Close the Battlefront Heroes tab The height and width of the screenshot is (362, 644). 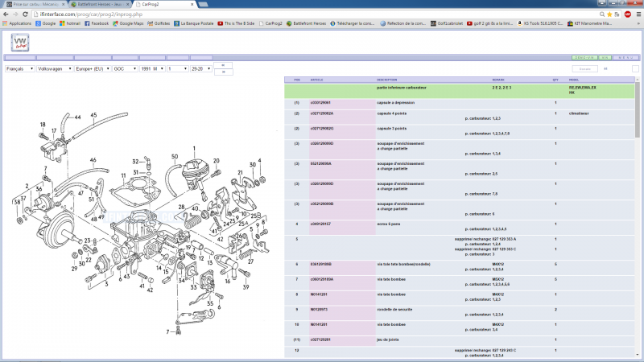[x=128, y=5]
